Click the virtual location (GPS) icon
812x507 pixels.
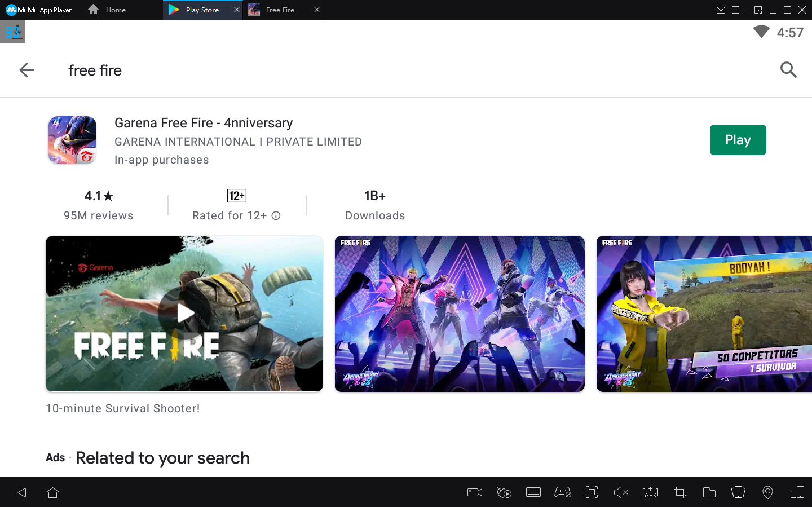(x=767, y=492)
